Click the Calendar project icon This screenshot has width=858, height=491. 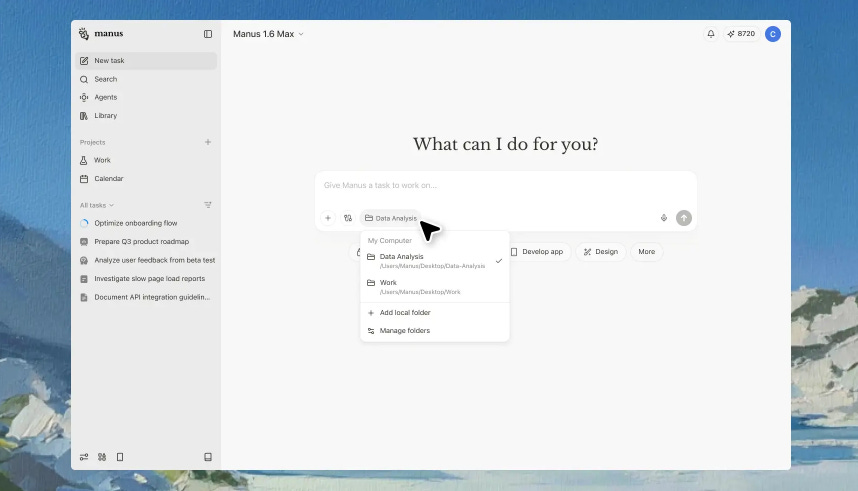[84, 179]
